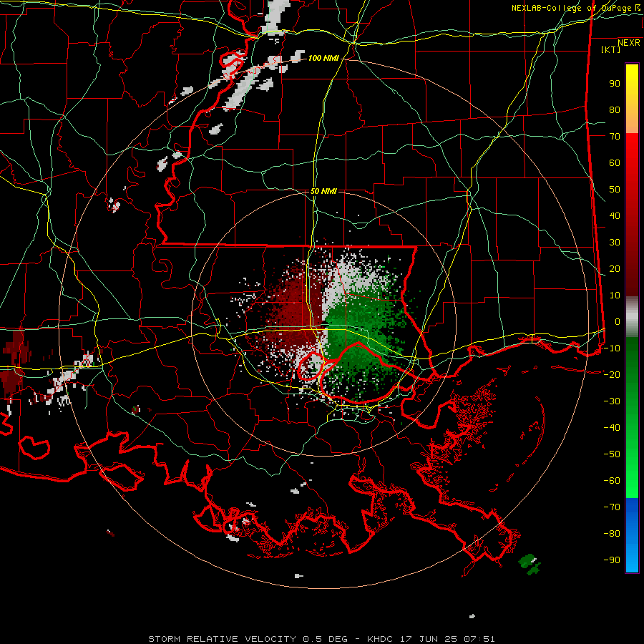Click the -20 value on the velocity scale

click(612, 375)
